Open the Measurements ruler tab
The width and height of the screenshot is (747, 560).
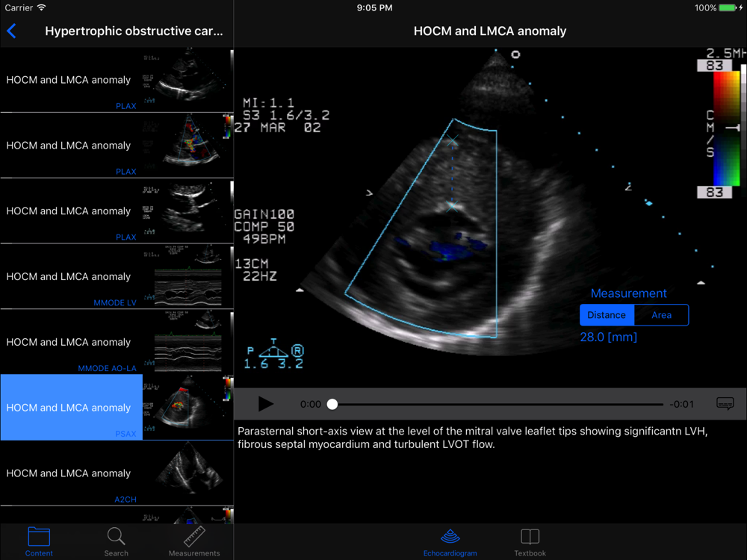[194, 542]
